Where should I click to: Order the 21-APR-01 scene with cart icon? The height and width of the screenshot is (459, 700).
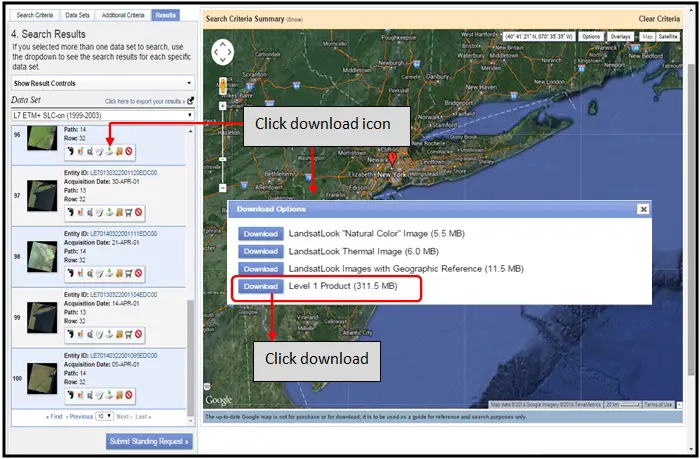[129, 273]
